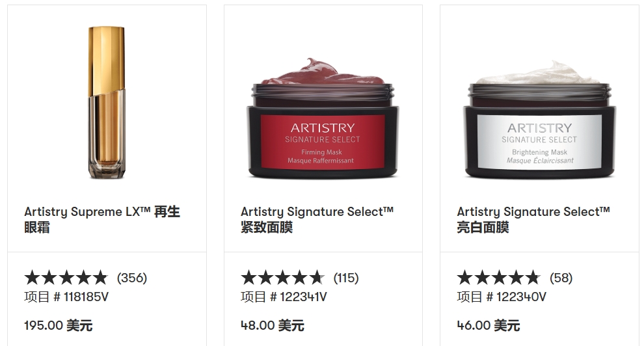644x346 pixels.
Task: Click item number 122340V
Action: click(x=502, y=297)
